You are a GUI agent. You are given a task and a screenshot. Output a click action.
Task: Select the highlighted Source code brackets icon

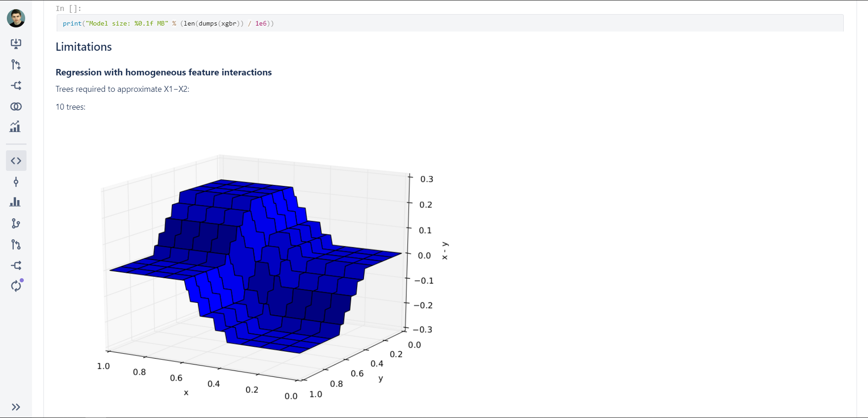(16, 161)
